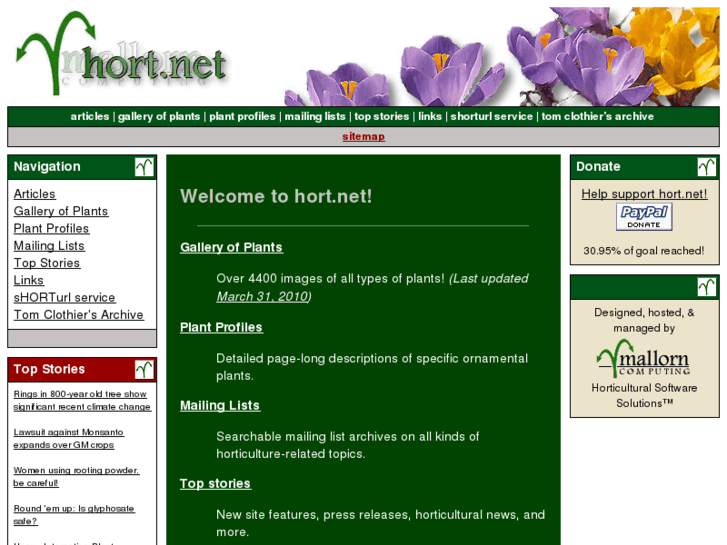
Task: Open Tom Clothier's Archive in Navigation sidebar
Action: pos(78,314)
